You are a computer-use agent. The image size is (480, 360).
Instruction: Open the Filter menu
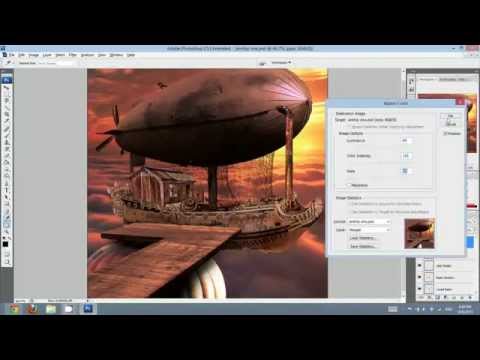[73, 55]
